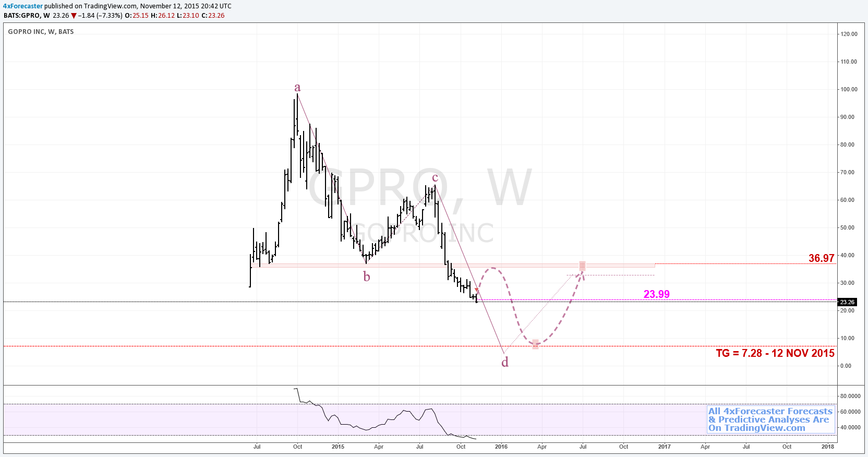Select the pink target square near 7.28 low

tap(535, 344)
